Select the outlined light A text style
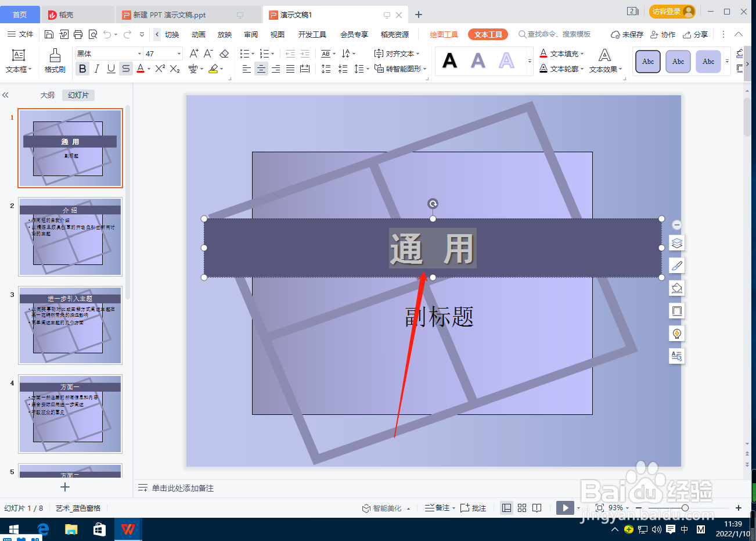756x541 pixels. pyautogui.click(x=507, y=60)
